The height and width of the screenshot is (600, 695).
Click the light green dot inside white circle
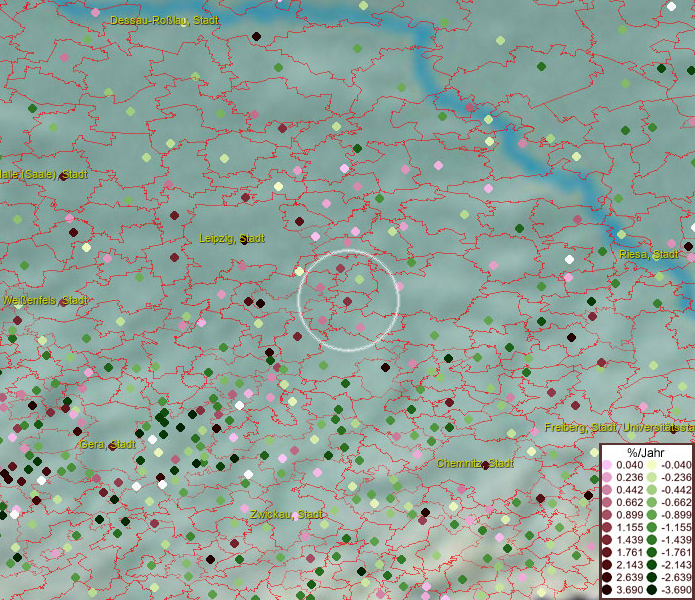359,280
